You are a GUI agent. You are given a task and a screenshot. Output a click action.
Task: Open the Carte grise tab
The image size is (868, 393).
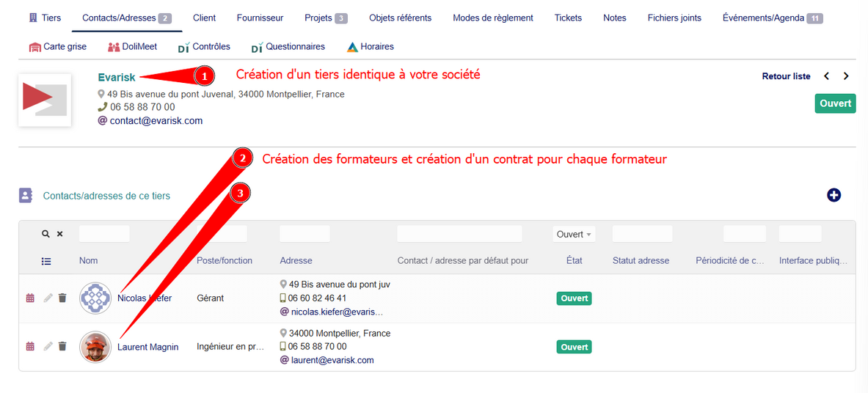[x=57, y=47]
